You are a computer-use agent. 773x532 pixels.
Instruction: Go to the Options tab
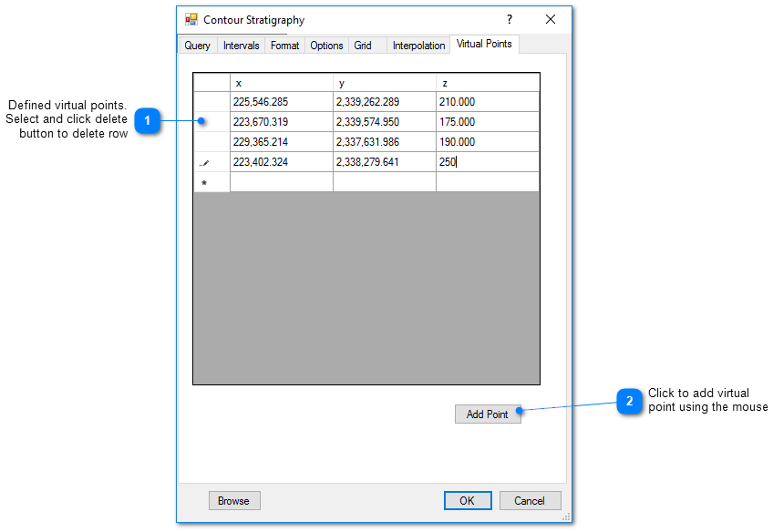pos(326,46)
